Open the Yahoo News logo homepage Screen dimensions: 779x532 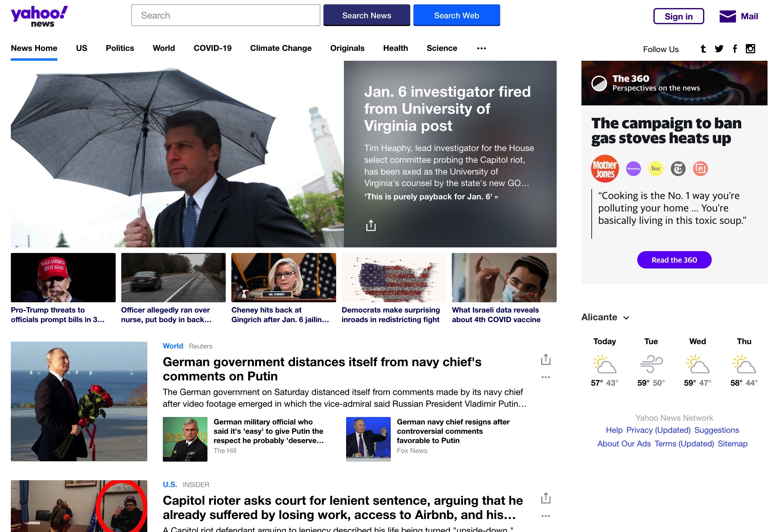39,16
